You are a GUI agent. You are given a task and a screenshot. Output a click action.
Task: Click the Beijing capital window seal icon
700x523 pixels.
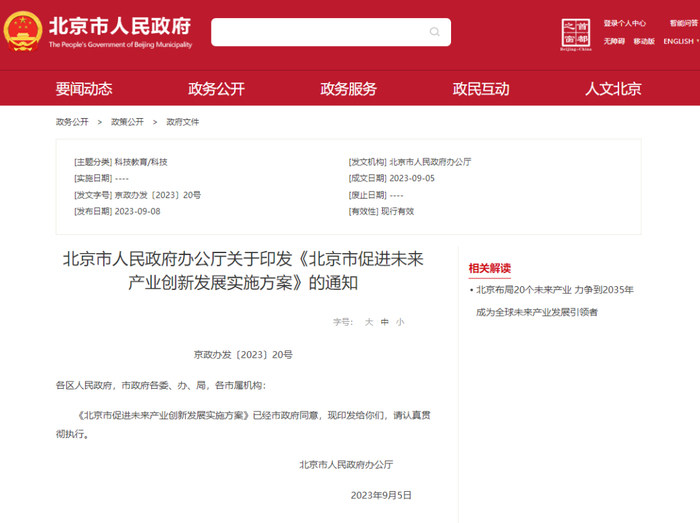575,34
